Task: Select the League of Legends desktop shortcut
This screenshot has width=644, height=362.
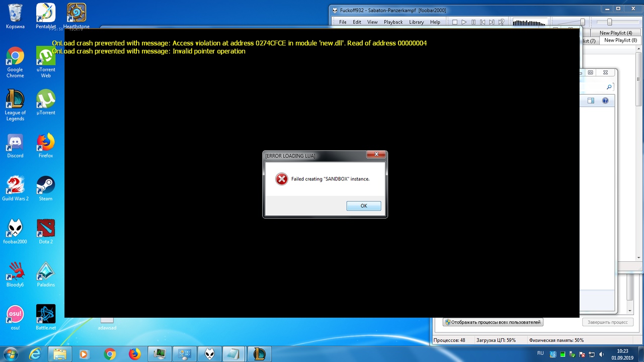Action: tap(15, 105)
